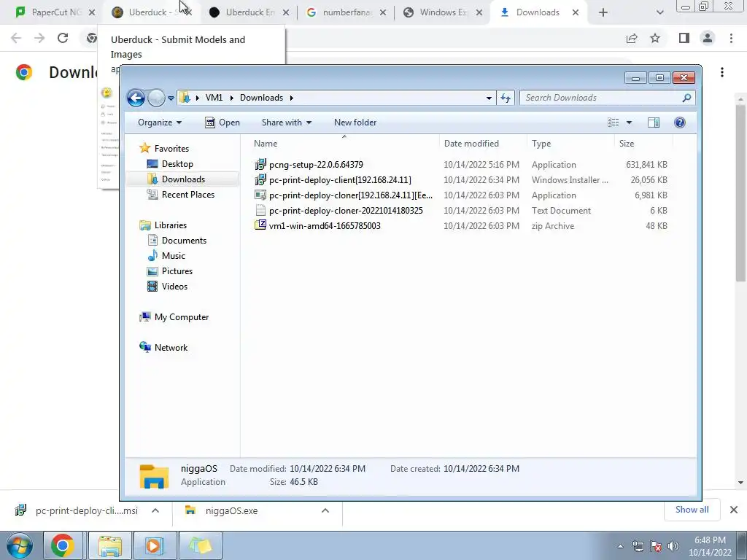Toggle Chrome side panel icon
Screen dimensions: 747x560
(684, 38)
